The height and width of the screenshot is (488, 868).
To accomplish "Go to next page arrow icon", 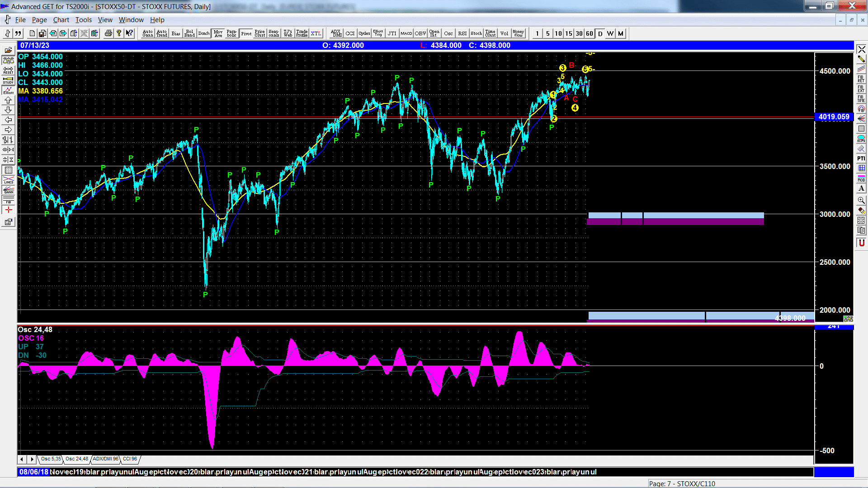I will tap(63, 33).
